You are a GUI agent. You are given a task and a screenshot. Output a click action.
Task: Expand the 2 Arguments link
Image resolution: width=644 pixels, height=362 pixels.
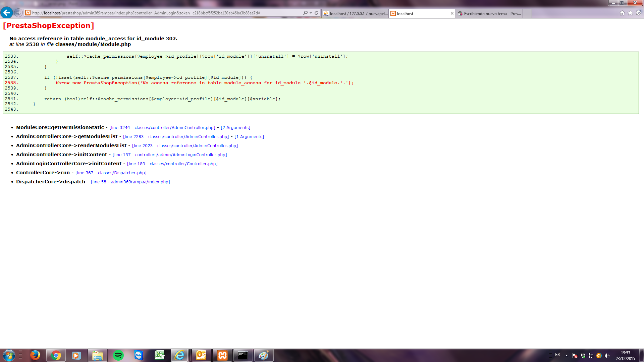tap(235, 128)
